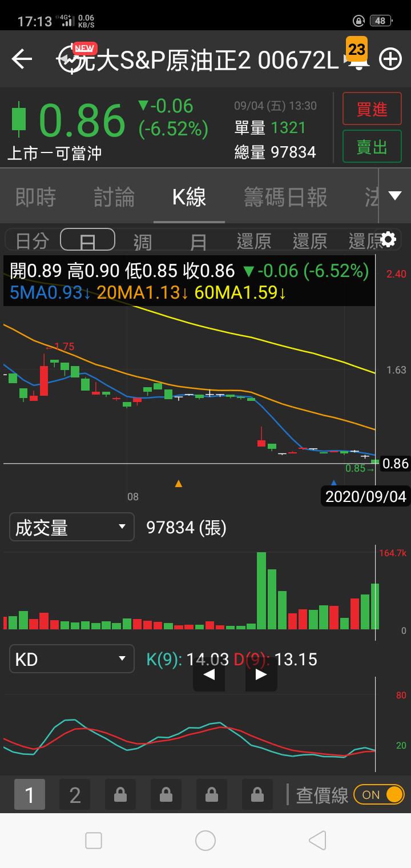
Task: Open chart settings gear icon
Action: click(x=388, y=239)
